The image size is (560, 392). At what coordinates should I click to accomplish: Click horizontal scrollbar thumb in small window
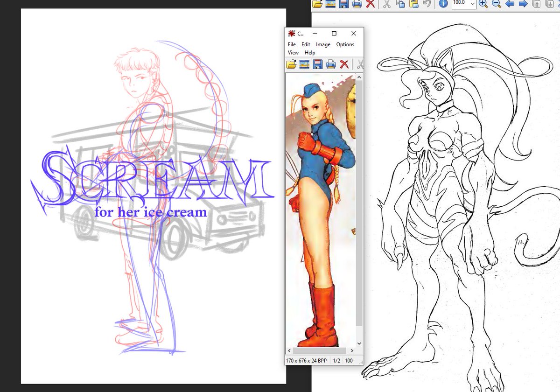click(x=319, y=350)
